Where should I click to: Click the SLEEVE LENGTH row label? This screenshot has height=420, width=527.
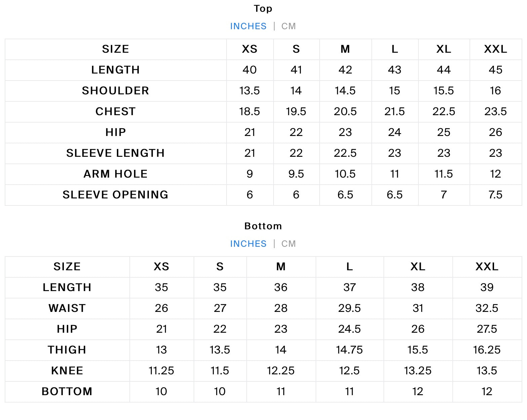(x=115, y=153)
